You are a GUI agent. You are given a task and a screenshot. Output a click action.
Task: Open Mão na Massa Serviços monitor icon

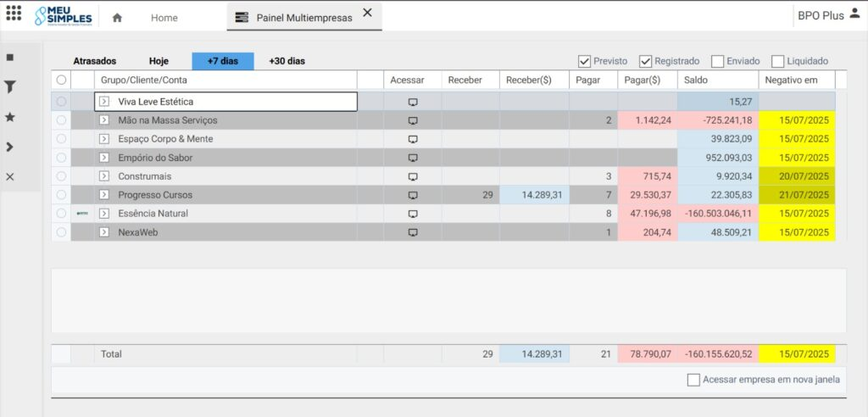tap(413, 120)
